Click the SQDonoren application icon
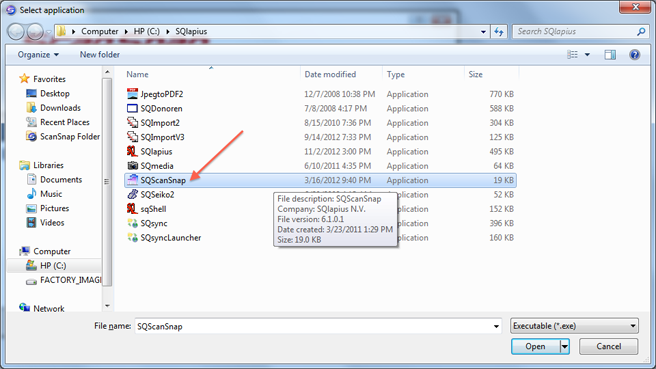This screenshot has height=369, width=656. tap(132, 108)
